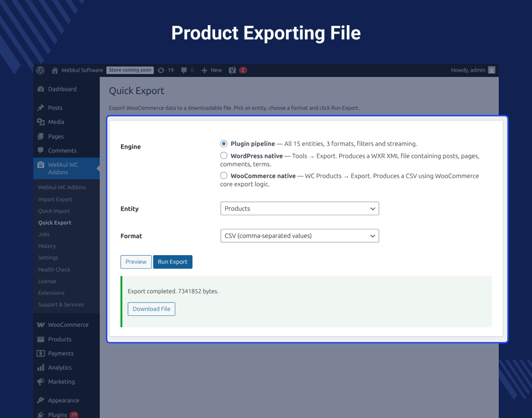This screenshot has height=418, width=532.
Task: Click the Payments dollar icon
Action: tap(41, 353)
